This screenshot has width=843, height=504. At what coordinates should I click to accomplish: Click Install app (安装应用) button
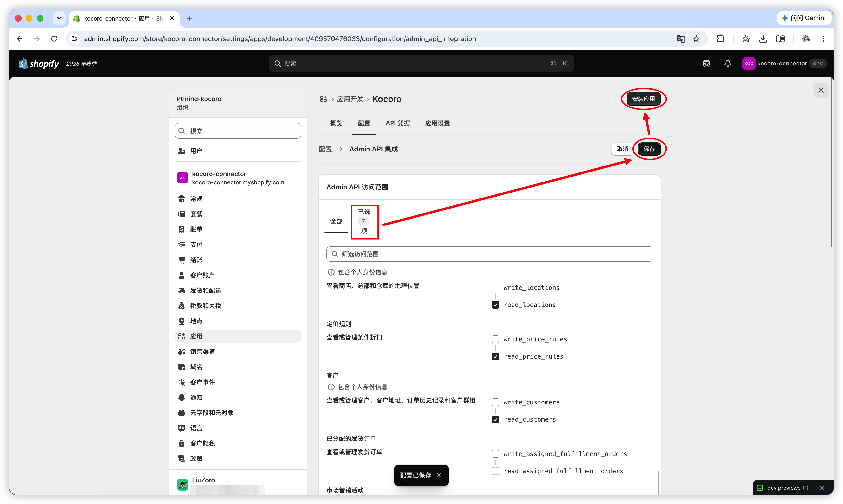[643, 99]
